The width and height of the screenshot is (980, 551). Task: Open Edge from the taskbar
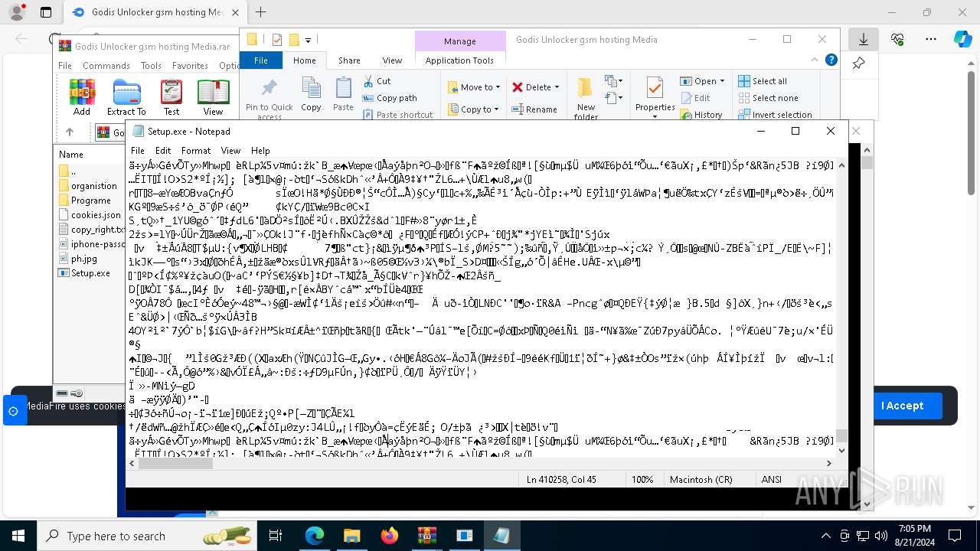(315, 536)
